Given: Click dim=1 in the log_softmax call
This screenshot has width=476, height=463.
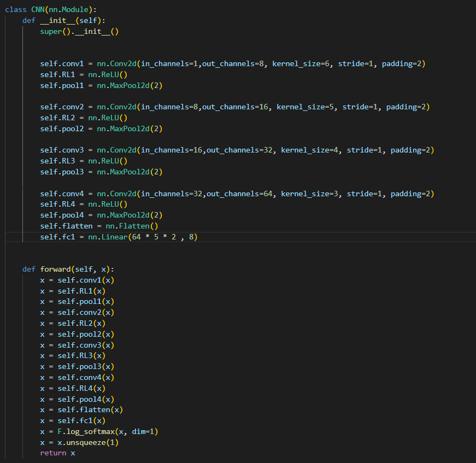Looking at the screenshot, I should (x=143, y=431).
